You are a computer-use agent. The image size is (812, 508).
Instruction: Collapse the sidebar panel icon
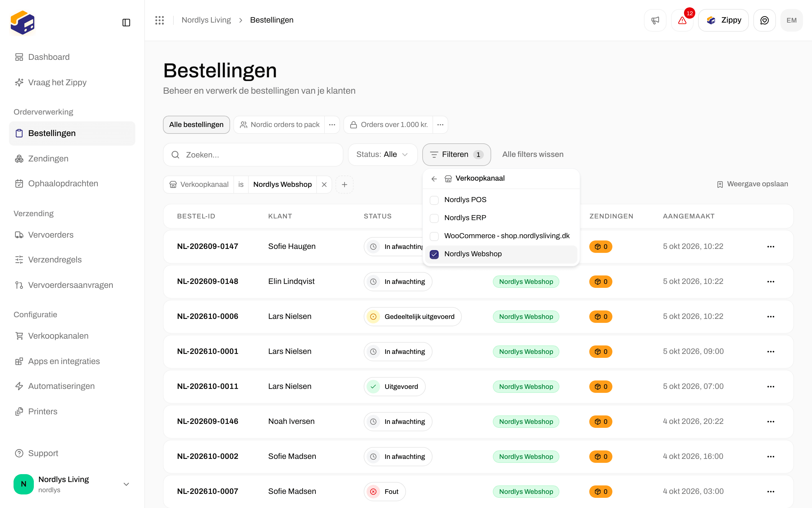tap(126, 23)
